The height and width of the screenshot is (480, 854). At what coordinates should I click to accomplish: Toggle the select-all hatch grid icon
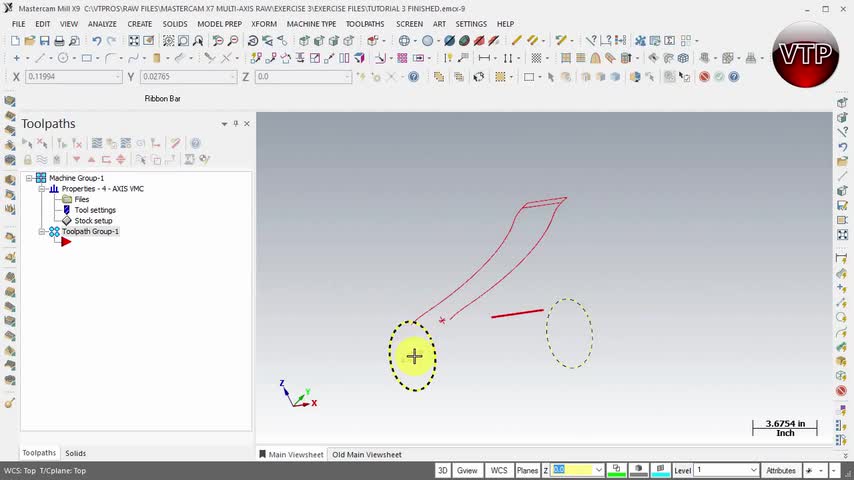tap(536, 58)
